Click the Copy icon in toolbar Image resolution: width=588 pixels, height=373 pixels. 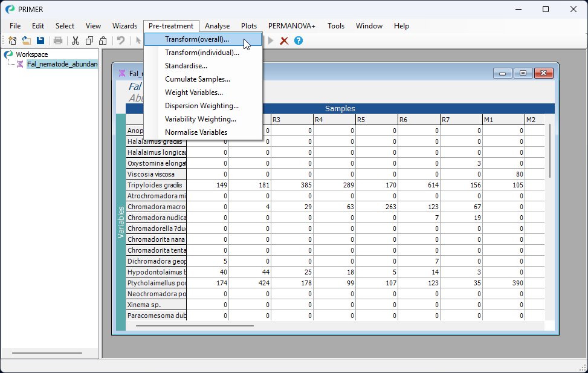tap(89, 41)
